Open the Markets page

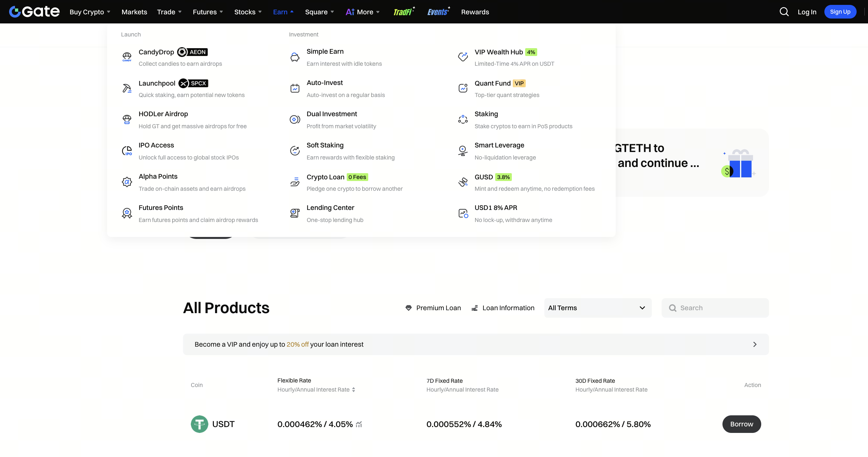click(x=134, y=12)
